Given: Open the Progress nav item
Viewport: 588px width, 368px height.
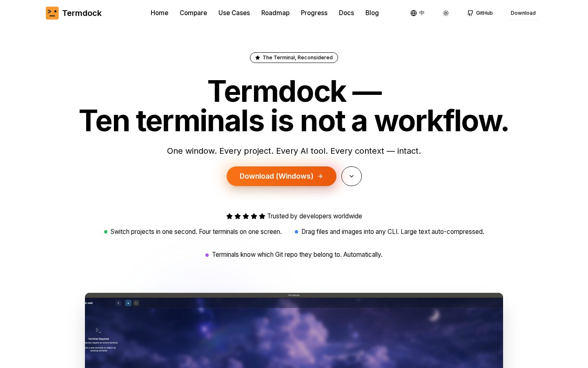Looking at the screenshot, I should (x=314, y=13).
